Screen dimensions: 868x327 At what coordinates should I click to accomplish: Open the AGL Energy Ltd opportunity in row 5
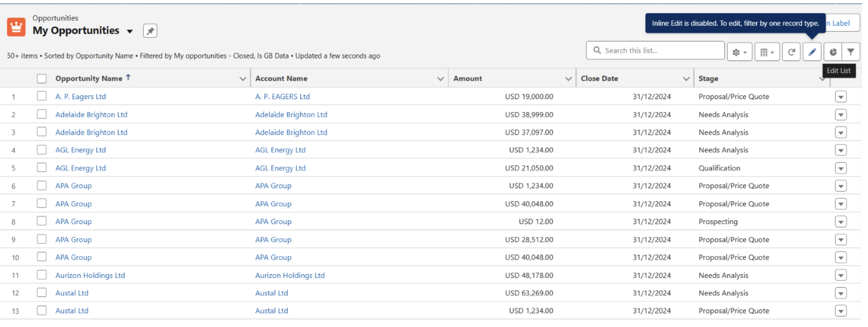[x=80, y=168]
